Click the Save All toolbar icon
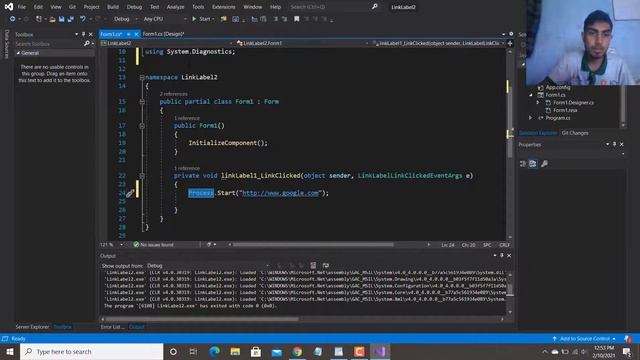This screenshot has height=360, width=640. [71, 19]
